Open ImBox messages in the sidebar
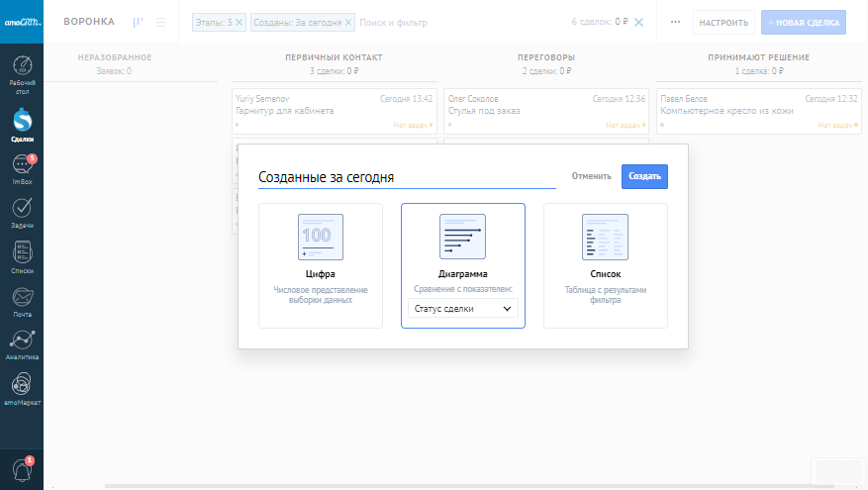The image size is (868, 490). 22,169
